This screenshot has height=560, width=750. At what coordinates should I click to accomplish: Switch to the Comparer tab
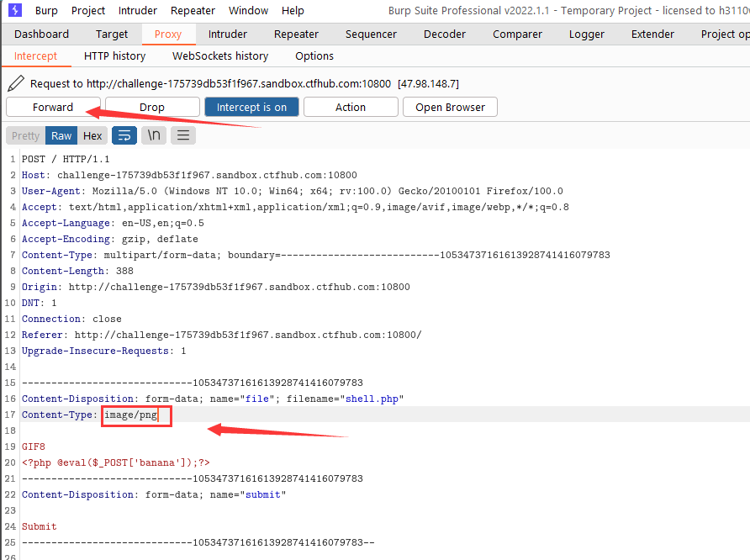tap(518, 34)
